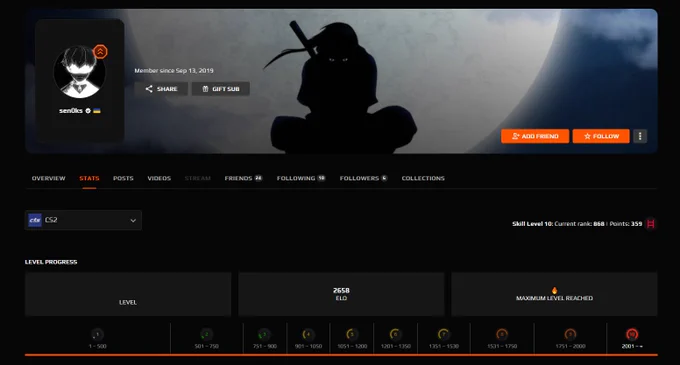Click the following count badge
This screenshot has width=680, height=365.
point(321,178)
